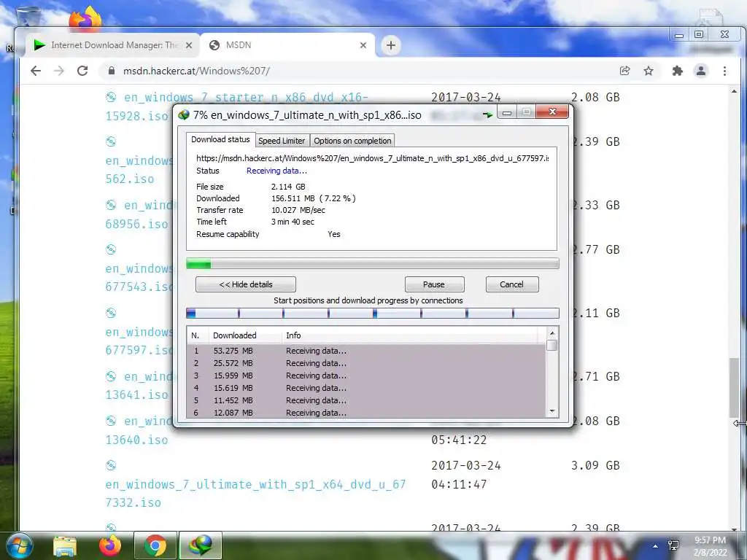Image resolution: width=747 pixels, height=560 pixels.
Task: Launch Firefox from the taskbar
Action: (x=110, y=545)
